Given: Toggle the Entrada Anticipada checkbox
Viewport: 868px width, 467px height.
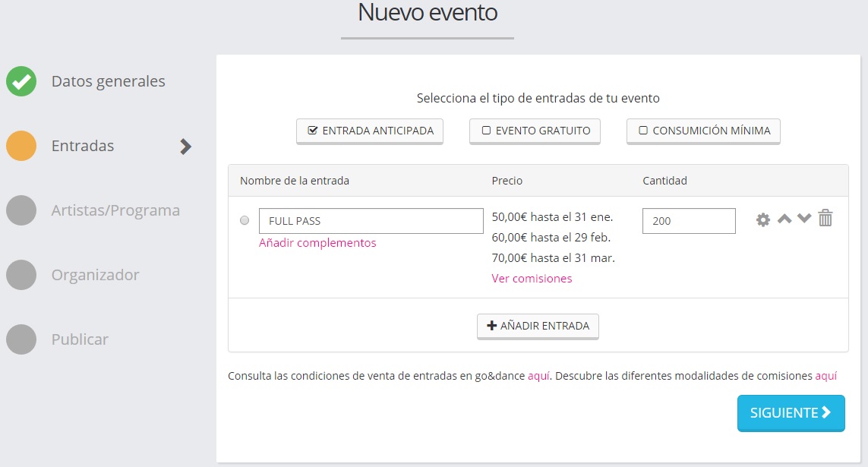Looking at the screenshot, I should tap(369, 131).
